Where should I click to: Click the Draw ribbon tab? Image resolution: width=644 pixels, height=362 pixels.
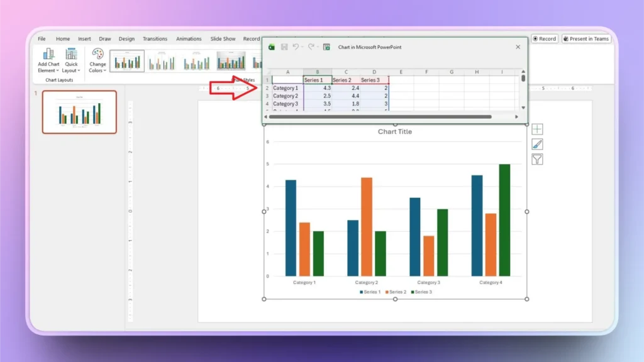[x=105, y=38]
